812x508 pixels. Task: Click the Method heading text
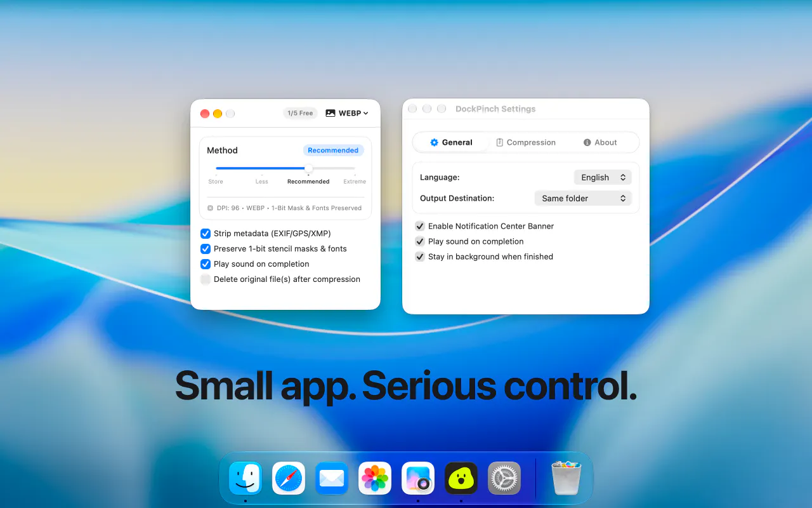[222, 150]
